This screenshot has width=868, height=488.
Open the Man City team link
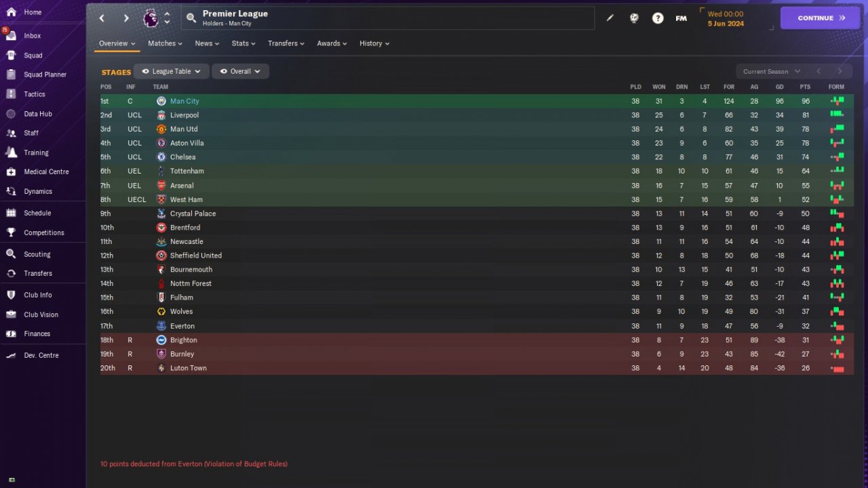(184, 101)
